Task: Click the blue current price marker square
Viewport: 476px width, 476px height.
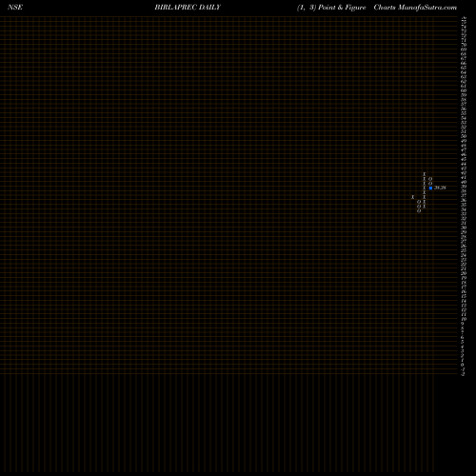Action: (430, 188)
